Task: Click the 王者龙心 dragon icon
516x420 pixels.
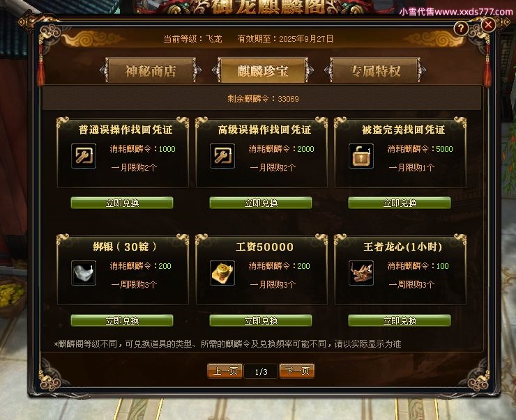Action: click(x=361, y=273)
